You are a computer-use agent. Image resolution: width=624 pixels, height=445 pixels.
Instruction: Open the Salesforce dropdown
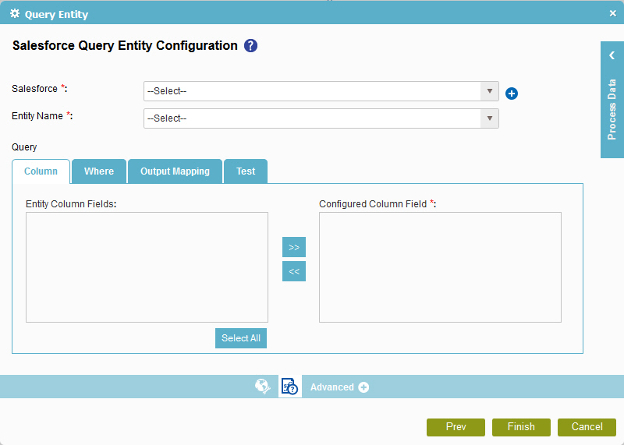tap(321, 91)
